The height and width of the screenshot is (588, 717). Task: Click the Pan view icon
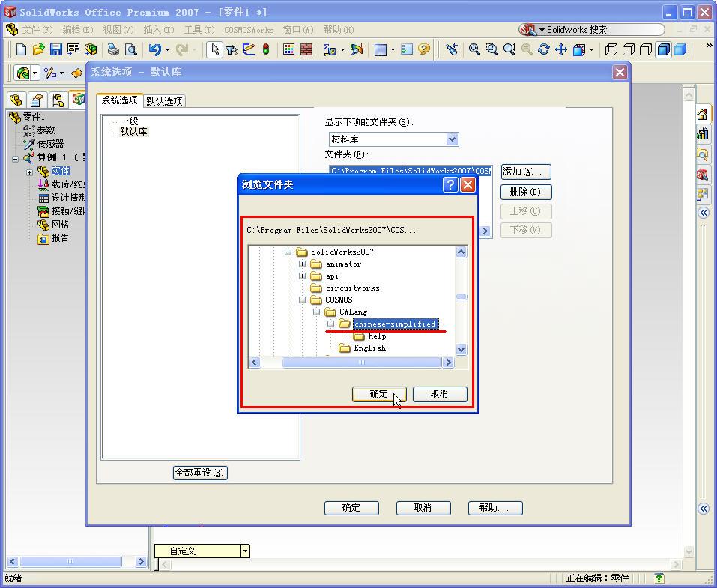tap(561, 49)
